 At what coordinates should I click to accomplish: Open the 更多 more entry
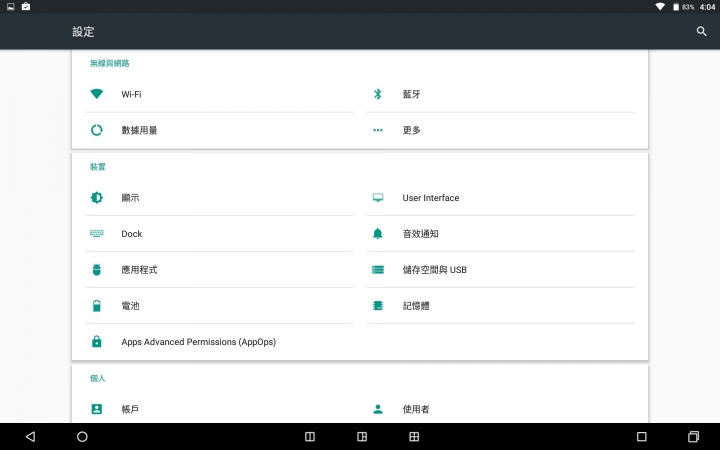[501, 130]
